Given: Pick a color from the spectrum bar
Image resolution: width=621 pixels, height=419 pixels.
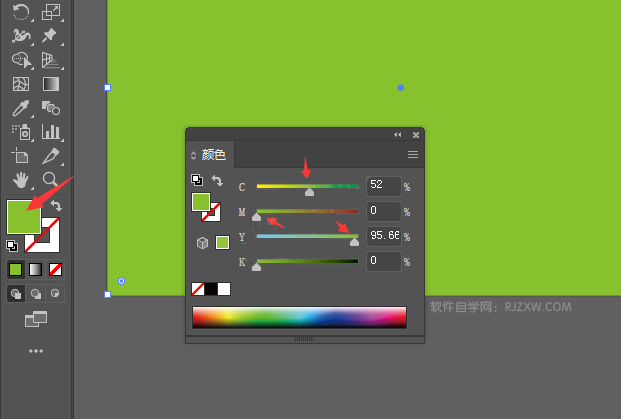Looking at the screenshot, I should click(299, 317).
